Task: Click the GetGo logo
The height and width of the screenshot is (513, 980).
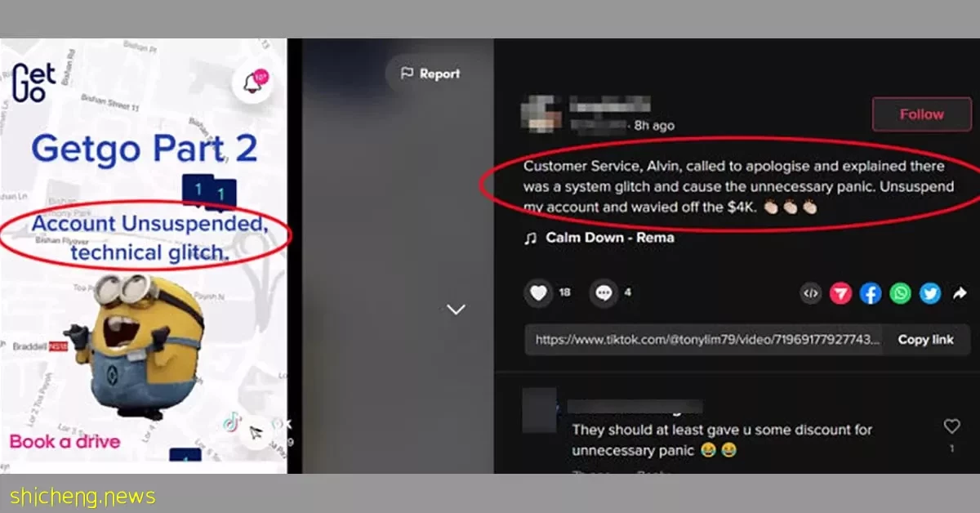Action: coord(33,83)
